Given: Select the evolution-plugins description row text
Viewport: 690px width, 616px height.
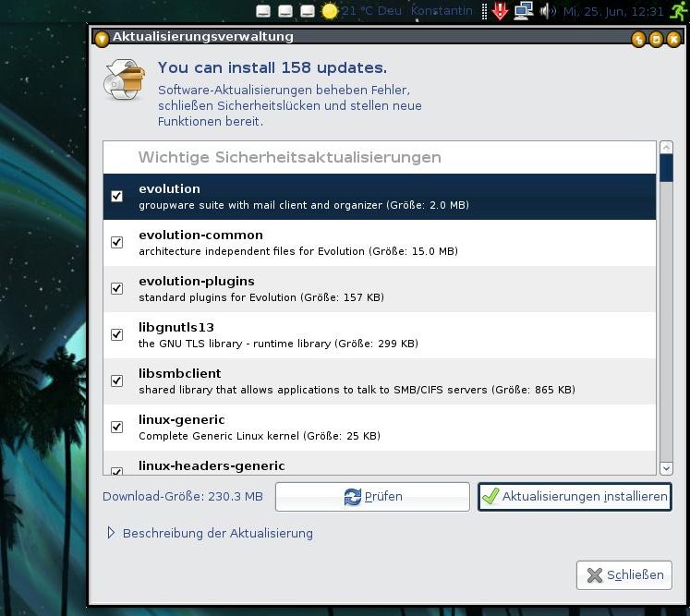Looking at the screenshot, I should [261, 297].
